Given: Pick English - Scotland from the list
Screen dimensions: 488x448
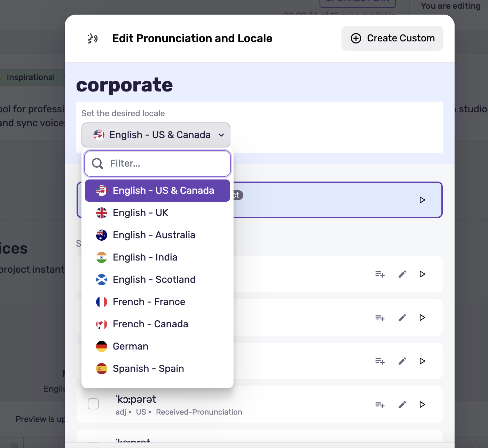Looking at the screenshot, I should coord(154,280).
